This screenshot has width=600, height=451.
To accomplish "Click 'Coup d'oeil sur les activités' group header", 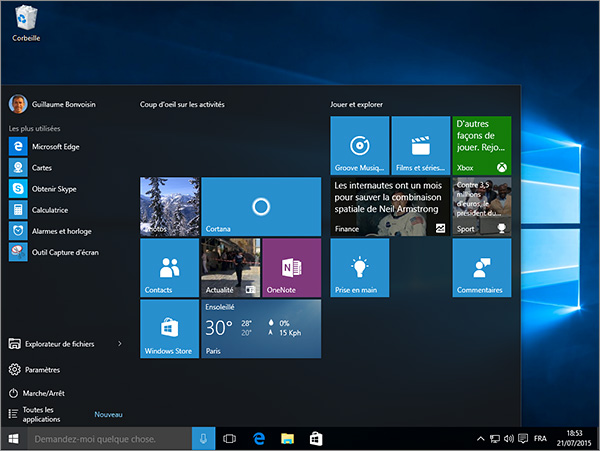I will [x=182, y=104].
